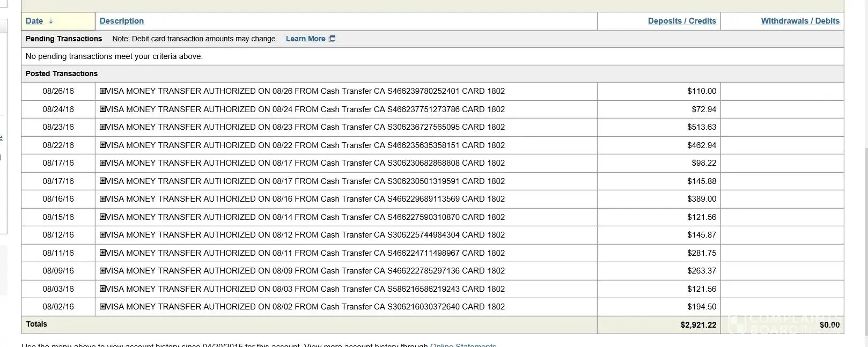868x347 pixels.
Task: Select the 08/12/16 date cell
Action: [58, 235]
